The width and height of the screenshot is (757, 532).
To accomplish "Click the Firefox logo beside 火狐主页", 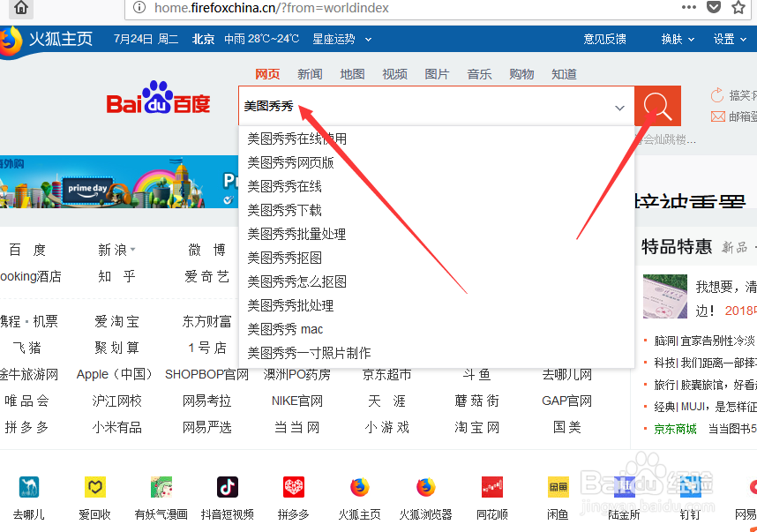I will tap(11, 41).
